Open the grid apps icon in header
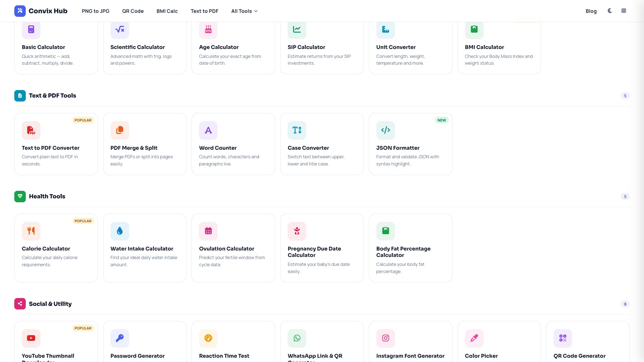 pos(624,11)
